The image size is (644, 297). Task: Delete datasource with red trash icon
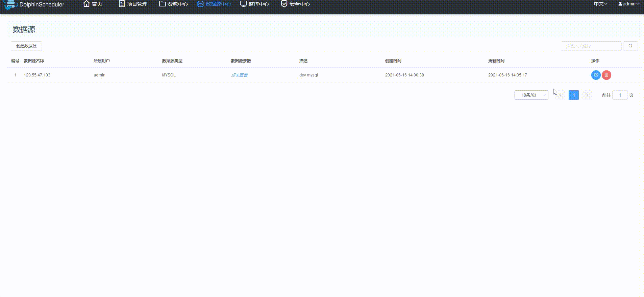pos(606,75)
